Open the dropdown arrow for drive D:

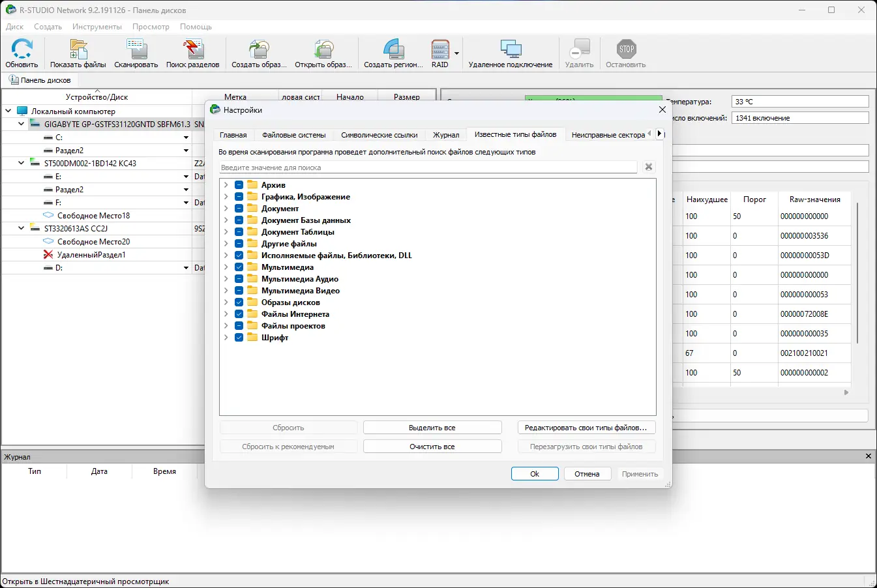(x=186, y=268)
